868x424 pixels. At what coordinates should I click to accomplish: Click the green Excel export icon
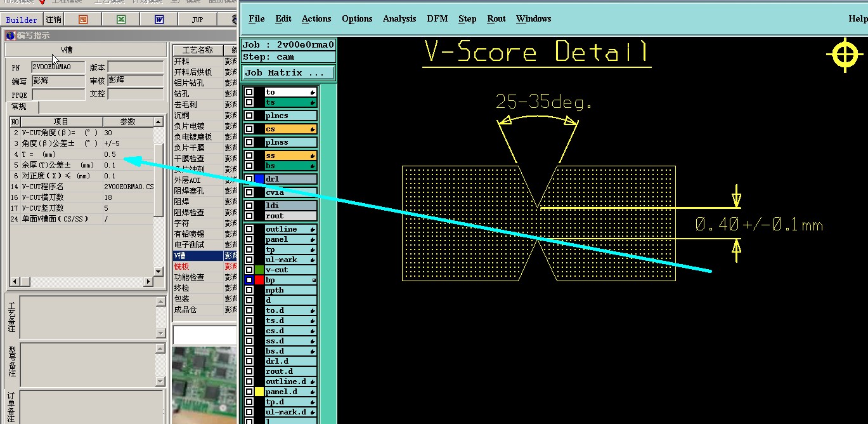[120, 20]
